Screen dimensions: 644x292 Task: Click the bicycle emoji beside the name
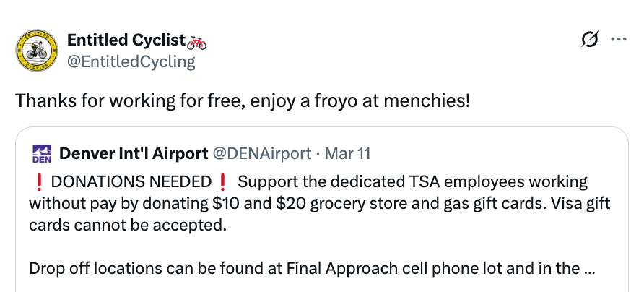(196, 41)
